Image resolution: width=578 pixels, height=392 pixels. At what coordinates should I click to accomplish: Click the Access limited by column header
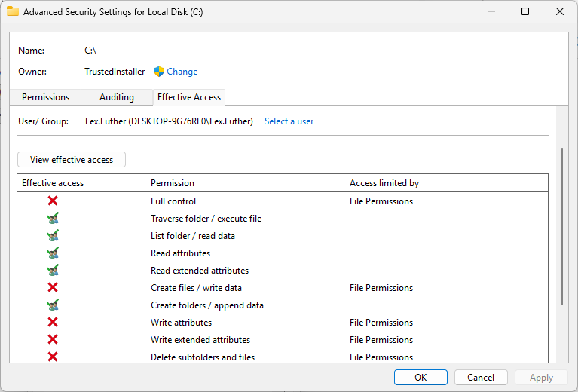pos(384,183)
